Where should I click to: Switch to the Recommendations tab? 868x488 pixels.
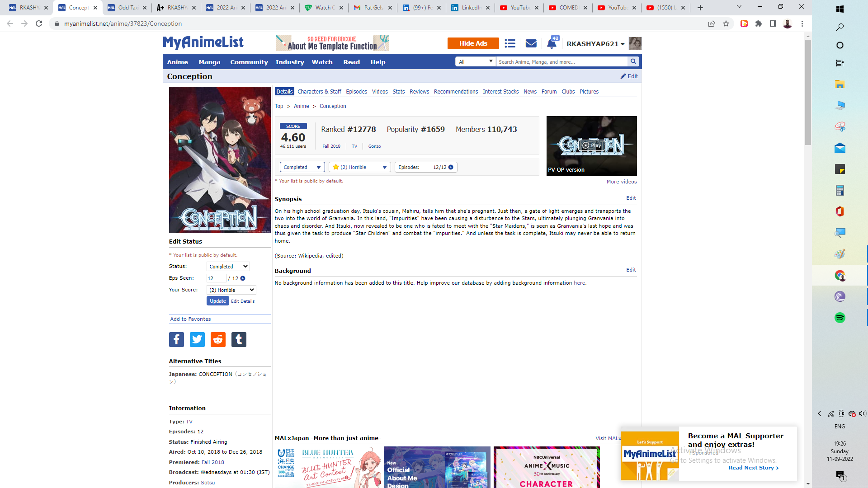click(x=456, y=91)
